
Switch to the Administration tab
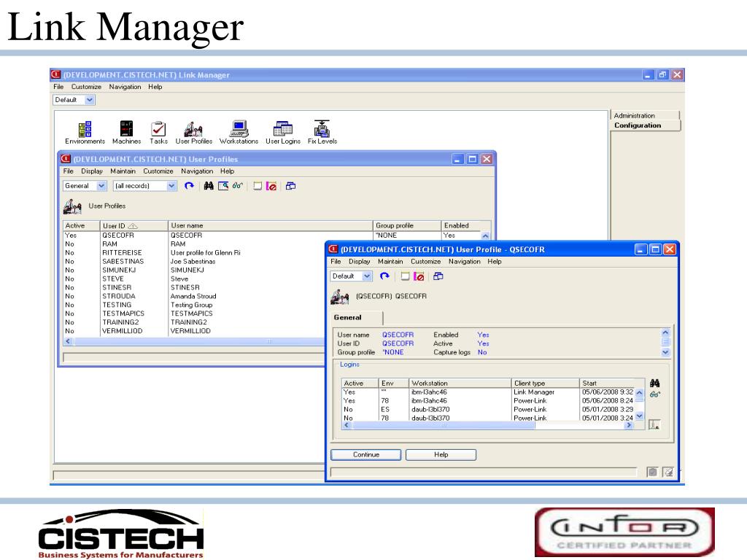pos(645,115)
